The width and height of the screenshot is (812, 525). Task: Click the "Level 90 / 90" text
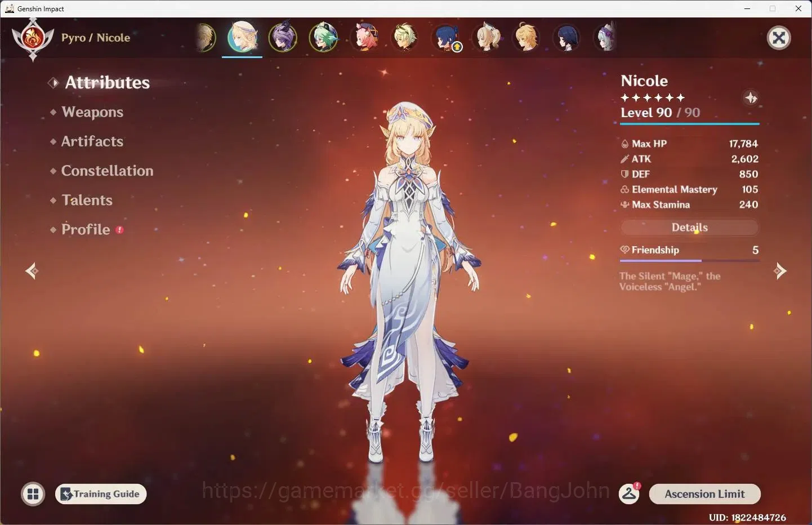(x=660, y=113)
